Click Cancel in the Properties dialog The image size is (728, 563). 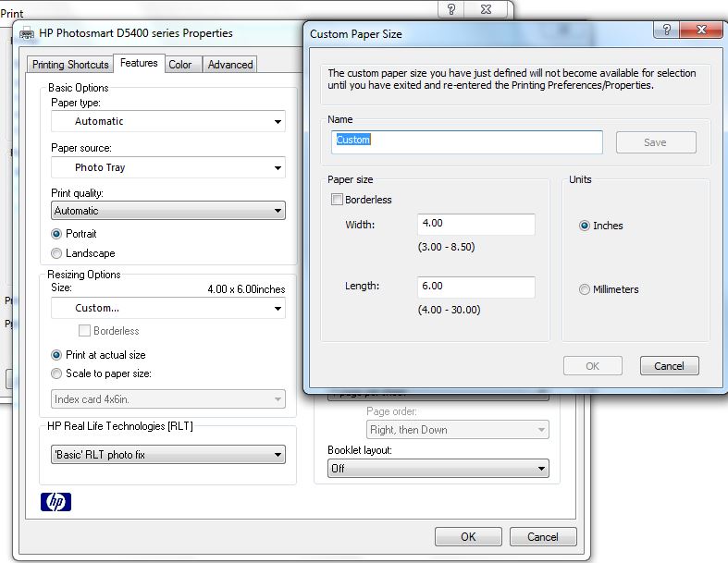coord(543,537)
